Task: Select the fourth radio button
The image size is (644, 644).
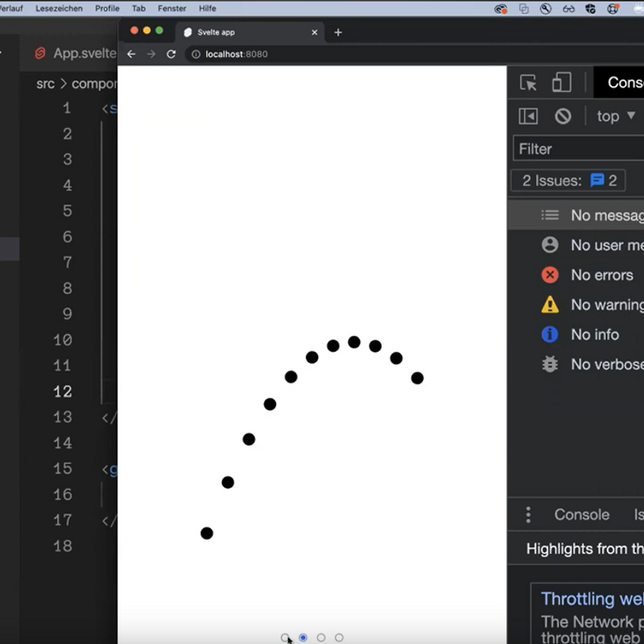Action: click(x=339, y=638)
